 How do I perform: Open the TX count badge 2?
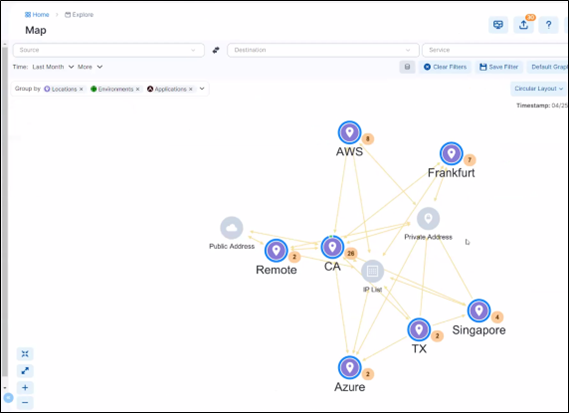[437, 336]
